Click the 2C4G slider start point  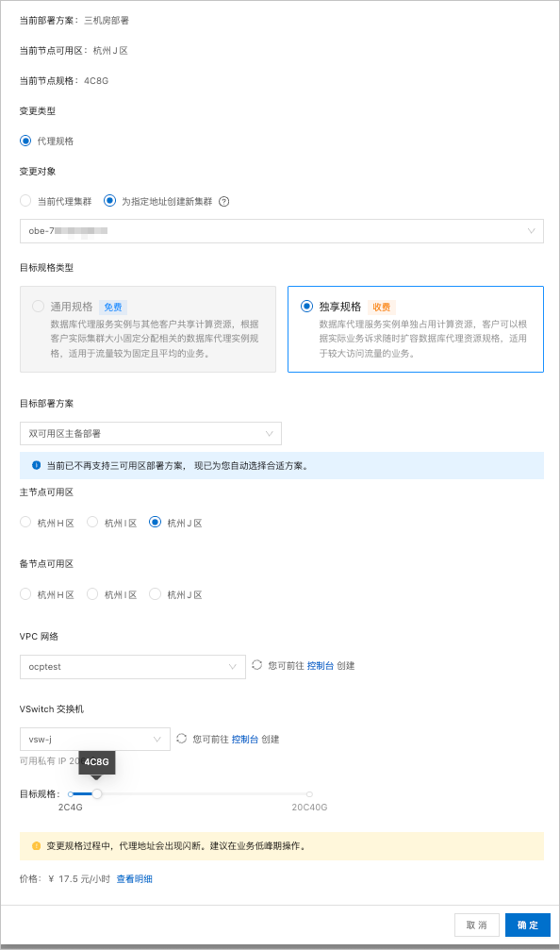click(71, 793)
